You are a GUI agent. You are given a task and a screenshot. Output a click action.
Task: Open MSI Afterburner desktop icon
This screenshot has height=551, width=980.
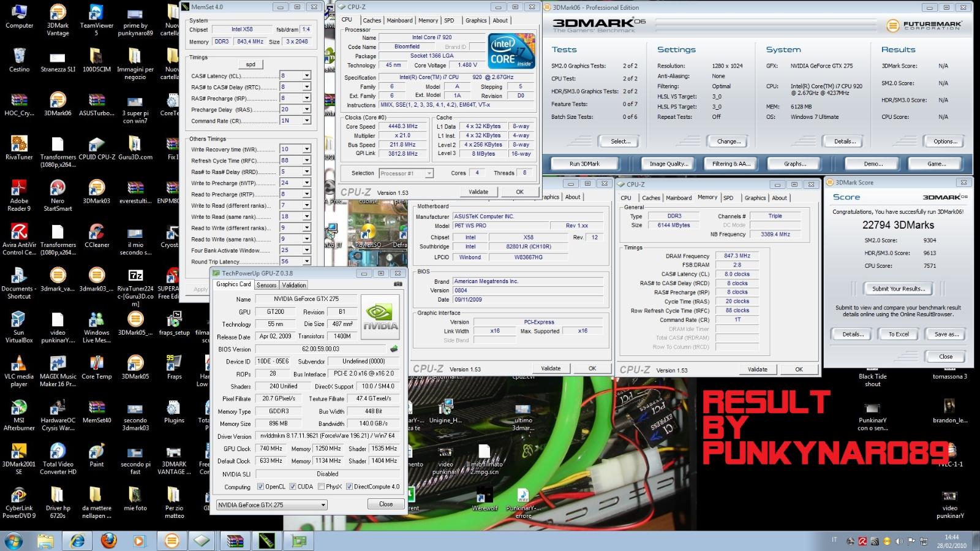[19, 415]
